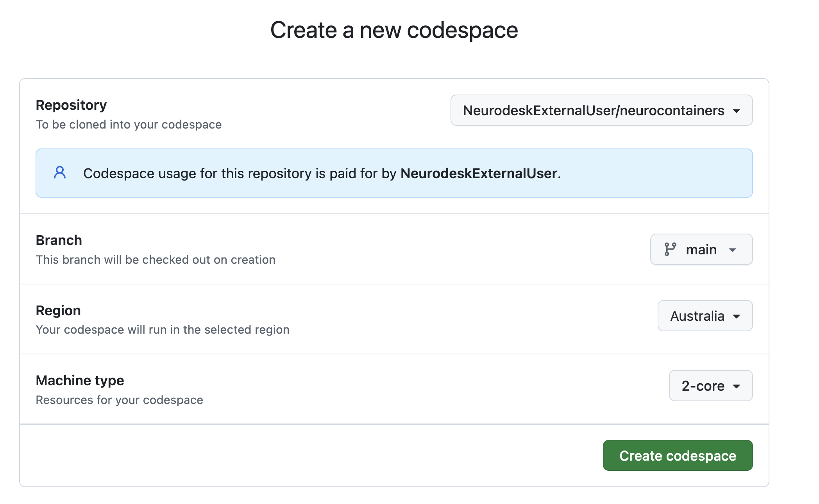This screenshot has width=819, height=504.
Task: Click the person icon in the blue banner
Action: pyautogui.click(x=60, y=173)
